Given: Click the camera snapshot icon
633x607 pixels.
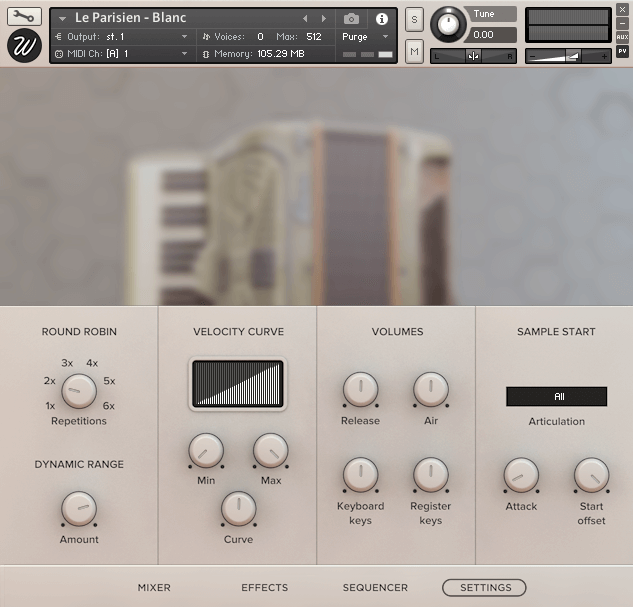Looking at the screenshot, I should (351, 19).
